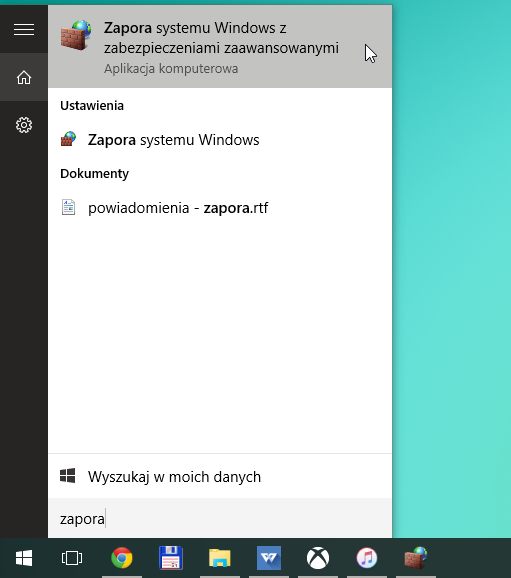Open powiadomienia - zapora.rtf document
Viewport: 511px width, 578px height.
pyautogui.click(x=220, y=208)
